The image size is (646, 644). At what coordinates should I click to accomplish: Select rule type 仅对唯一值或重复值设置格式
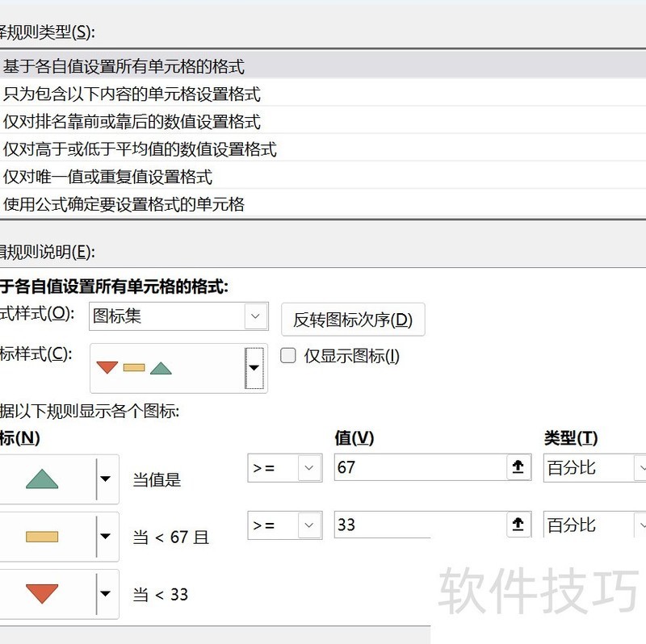pyautogui.click(x=89, y=177)
